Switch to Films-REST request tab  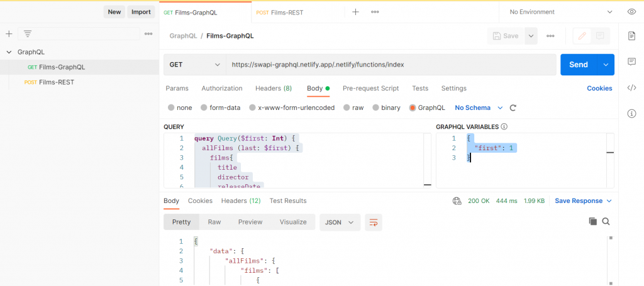pos(280,13)
